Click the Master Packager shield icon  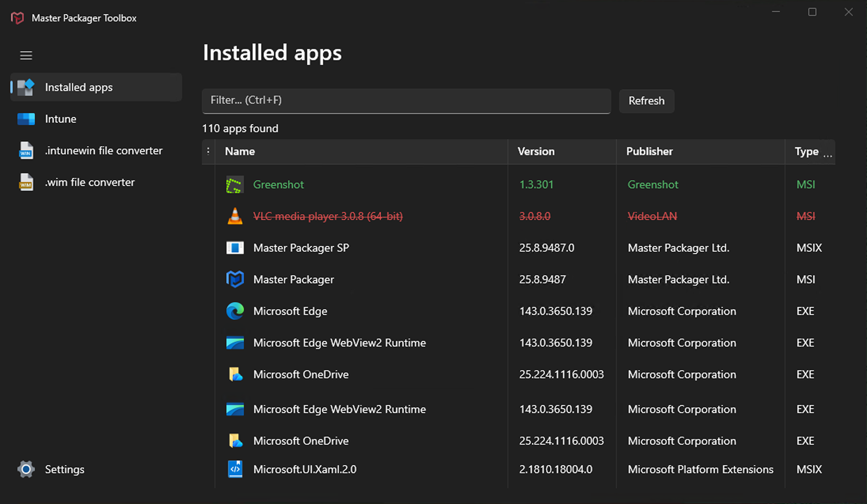(x=235, y=279)
